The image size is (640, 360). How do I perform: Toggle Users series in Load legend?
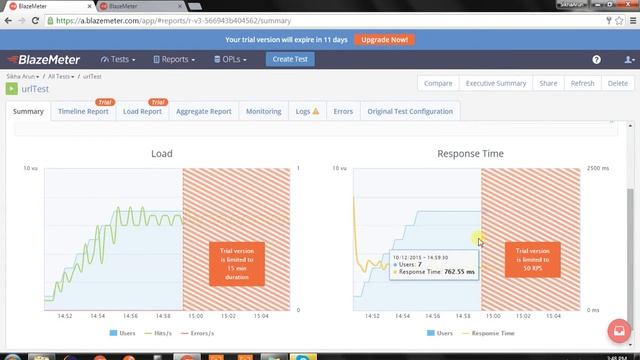[122, 333]
